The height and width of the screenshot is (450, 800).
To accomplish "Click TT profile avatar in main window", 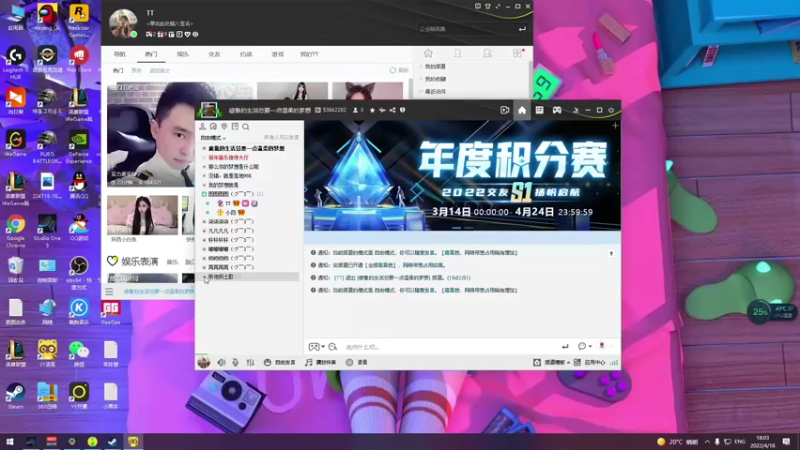I will pyautogui.click(x=123, y=23).
